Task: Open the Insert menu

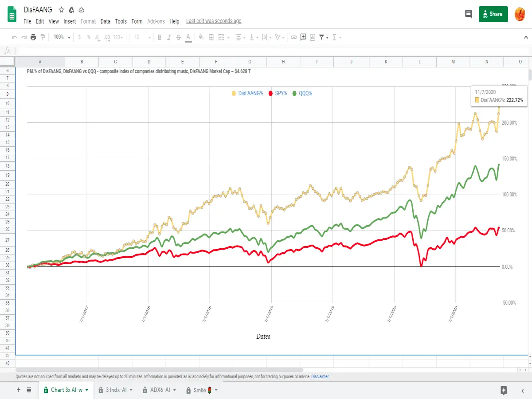Action: point(70,21)
